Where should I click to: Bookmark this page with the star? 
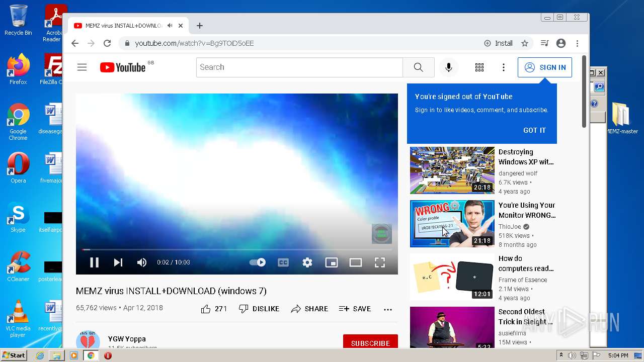[525, 43]
